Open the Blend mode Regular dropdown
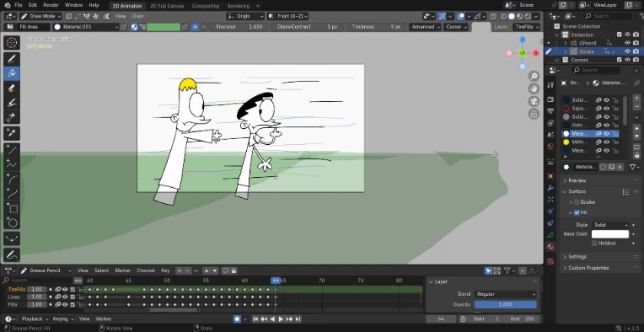The width and height of the screenshot is (644, 332). (x=506, y=294)
